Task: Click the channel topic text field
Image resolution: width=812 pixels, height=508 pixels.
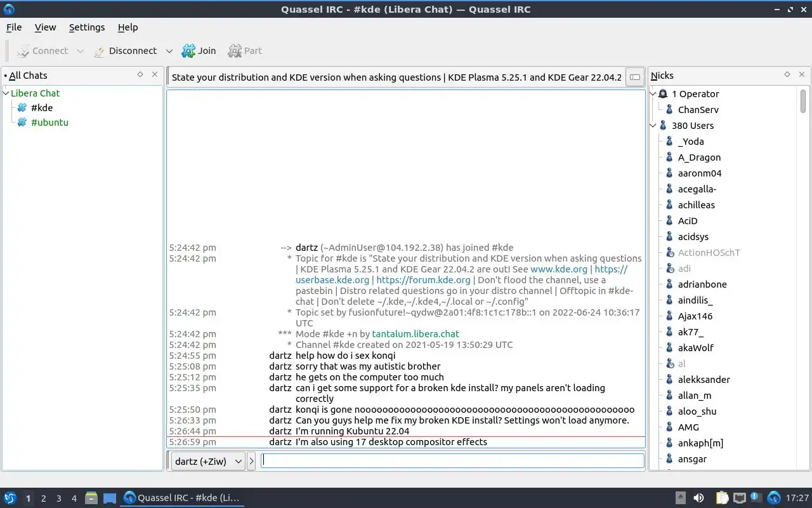Action: coord(396,77)
